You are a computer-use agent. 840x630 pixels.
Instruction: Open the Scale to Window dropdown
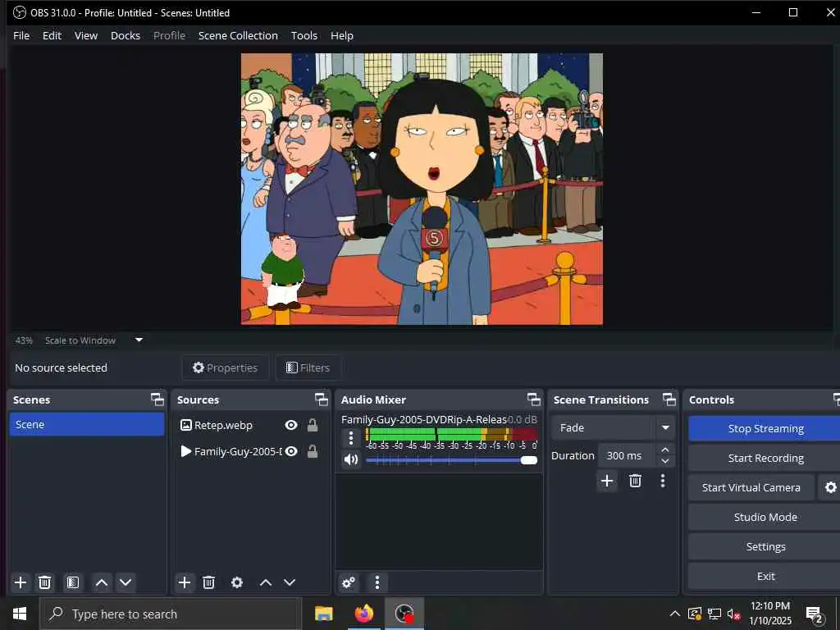(139, 340)
